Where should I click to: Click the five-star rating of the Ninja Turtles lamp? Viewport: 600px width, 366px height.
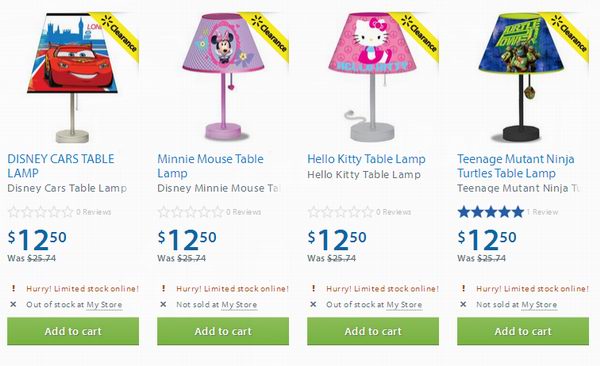click(x=491, y=212)
